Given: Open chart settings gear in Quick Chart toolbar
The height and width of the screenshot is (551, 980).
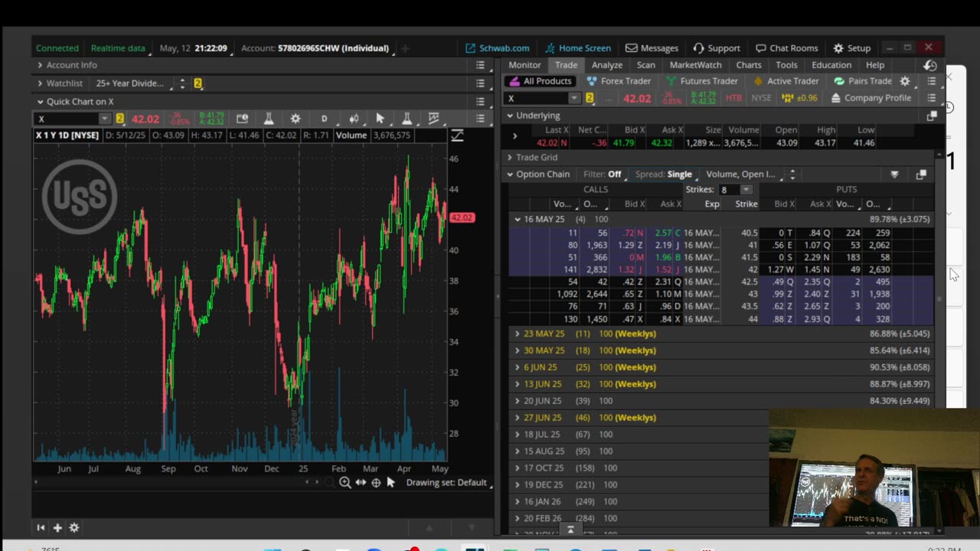Looking at the screenshot, I should pyautogui.click(x=296, y=119).
